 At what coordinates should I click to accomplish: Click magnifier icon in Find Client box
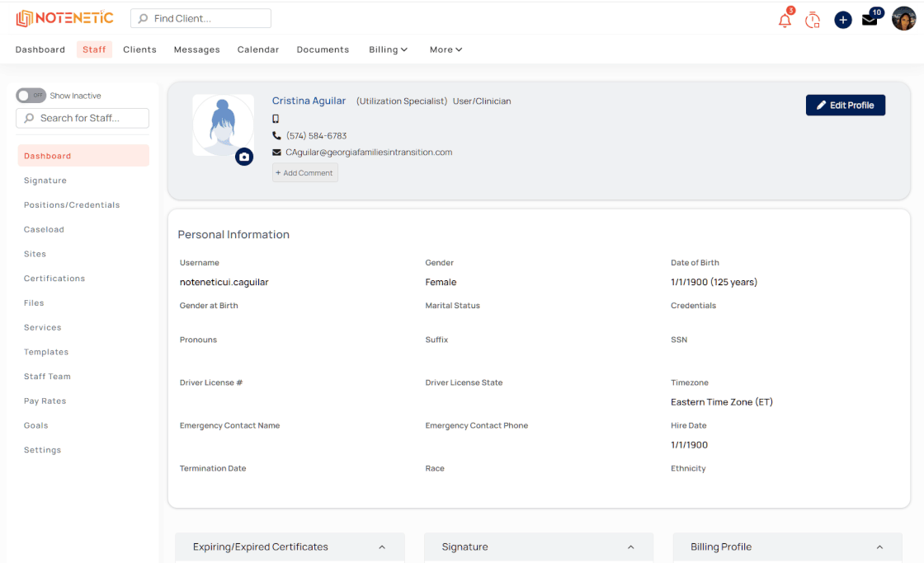(x=143, y=18)
